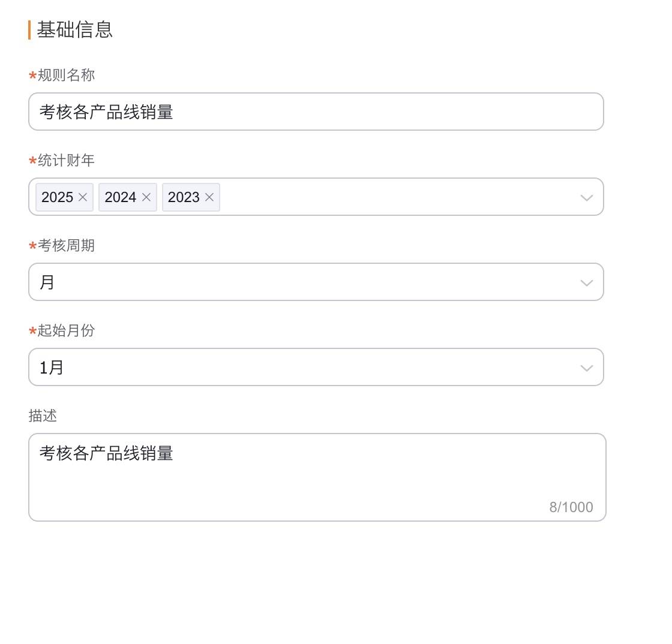This screenshot has width=672, height=644.
Task: Click into the 规则名称 input field
Action: 316,112
